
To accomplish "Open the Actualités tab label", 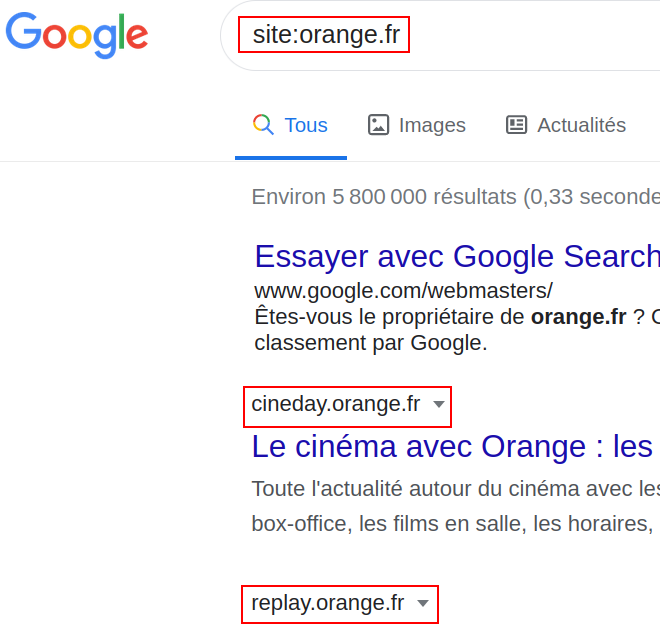I will click(x=582, y=125).
